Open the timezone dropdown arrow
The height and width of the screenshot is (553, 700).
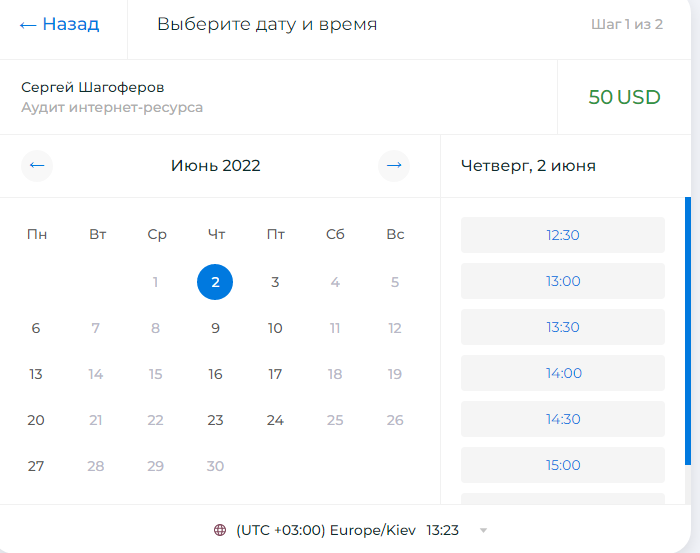click(483, 531)
